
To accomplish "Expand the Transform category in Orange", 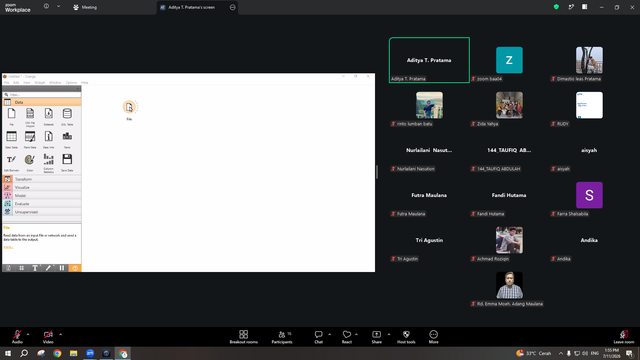I will 42,179.
